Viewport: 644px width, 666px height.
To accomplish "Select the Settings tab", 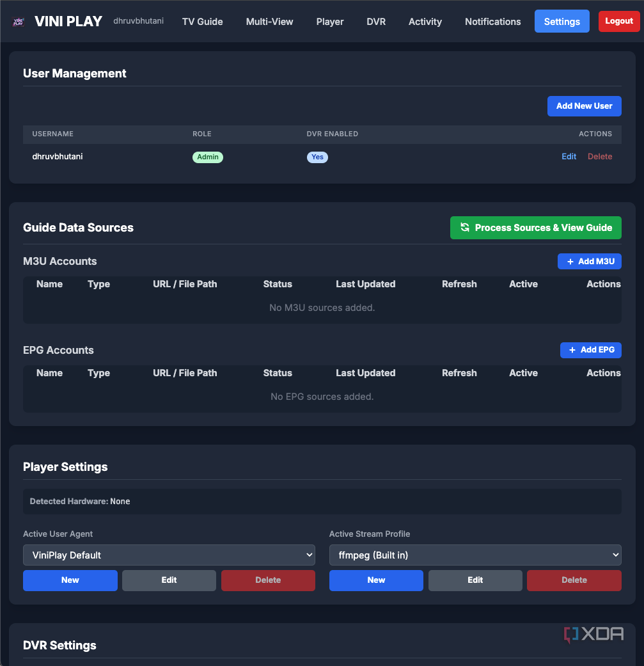I will tap(562, 21).
